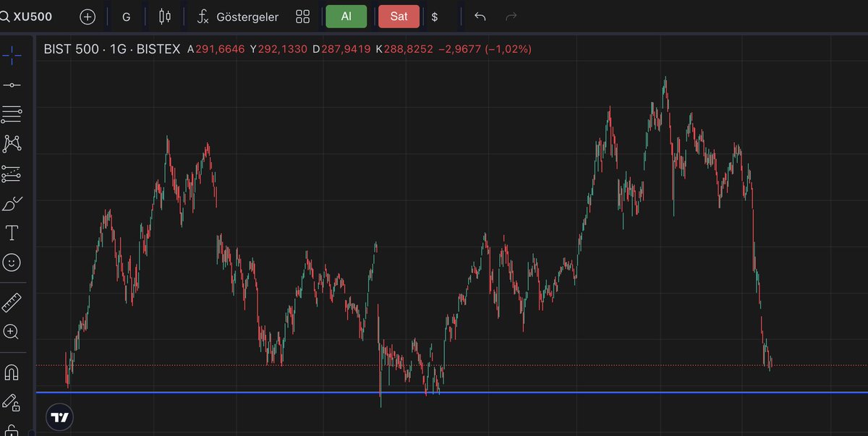The height and width of the screenshot is (436, 868).
Task: Open the Fibonacci horizontal lines tool
Action: pyautogui.click(x=11, y=114)
